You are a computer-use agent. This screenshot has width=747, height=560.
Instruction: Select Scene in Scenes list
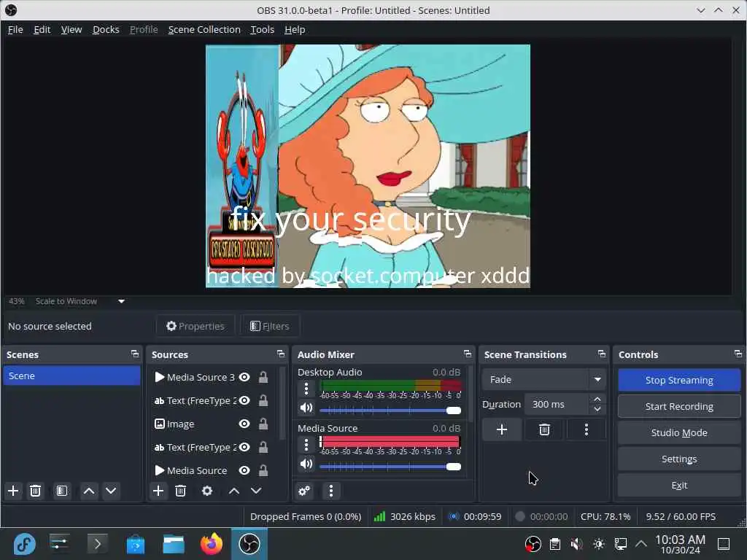tap(71, 376)
